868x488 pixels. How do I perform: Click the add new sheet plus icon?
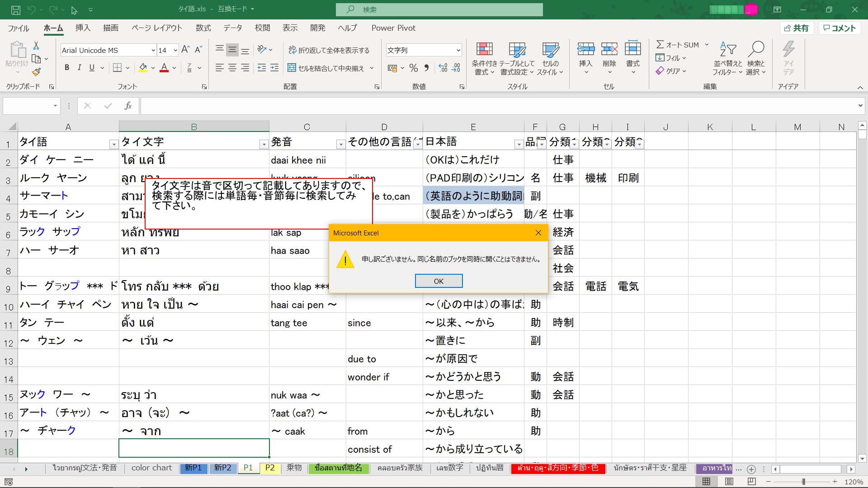(x=751, y=469)
